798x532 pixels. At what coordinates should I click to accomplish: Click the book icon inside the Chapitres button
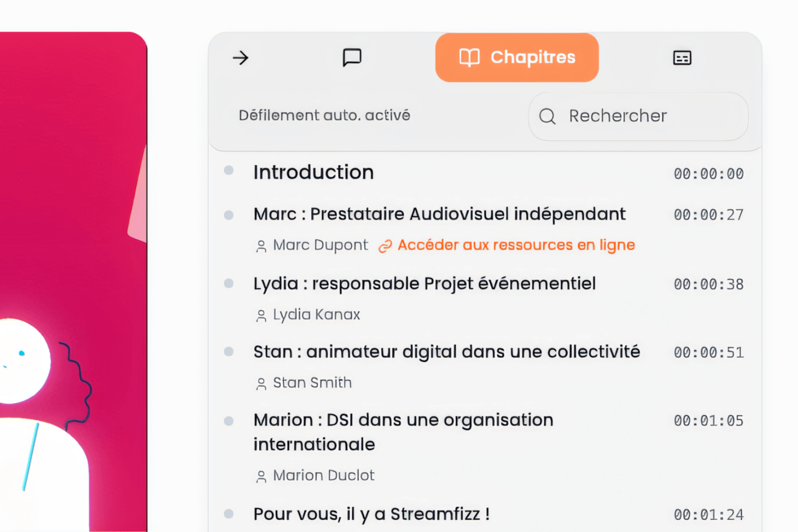pos(470,57)
